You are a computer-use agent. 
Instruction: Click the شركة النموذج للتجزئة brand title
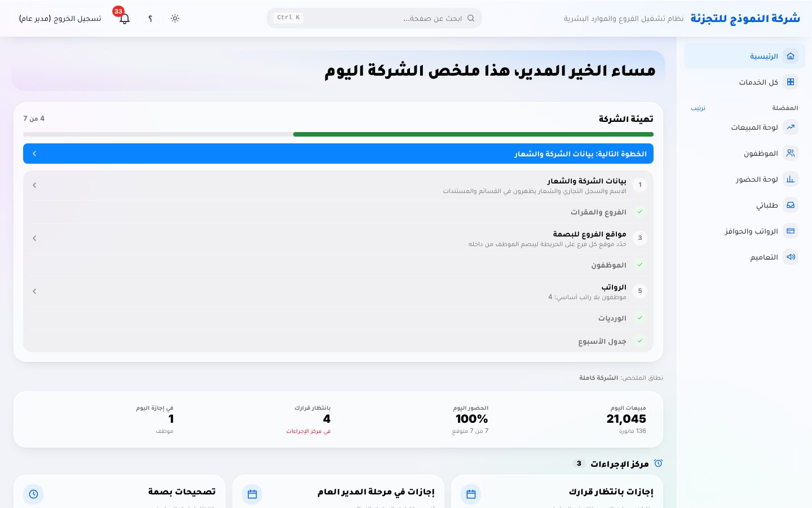[x=745, y=18]
